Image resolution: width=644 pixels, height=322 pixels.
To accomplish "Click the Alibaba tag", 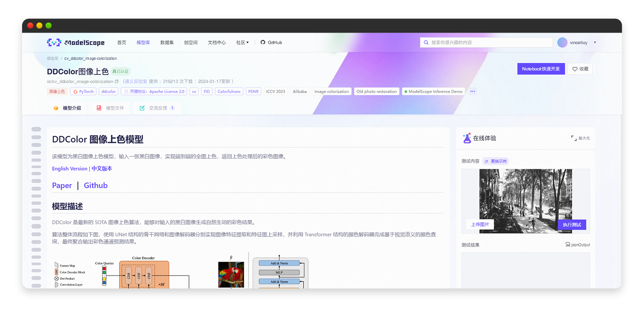I will tap(300, 92).
